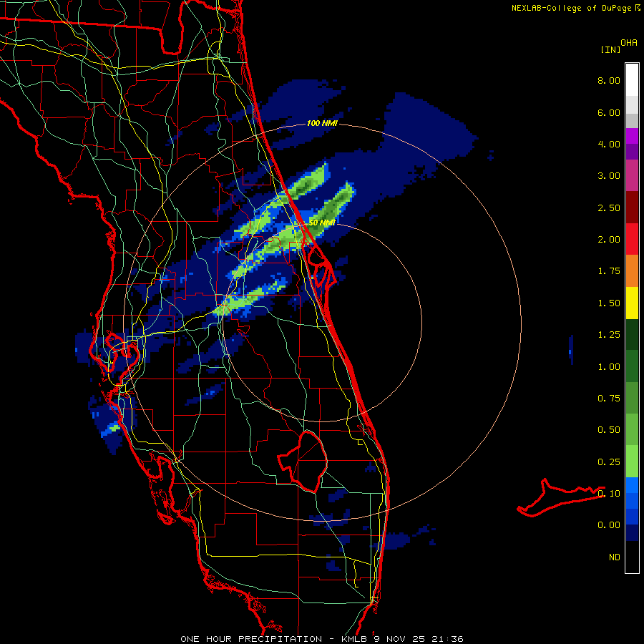Click the [IN] units label

click(611, 49)
